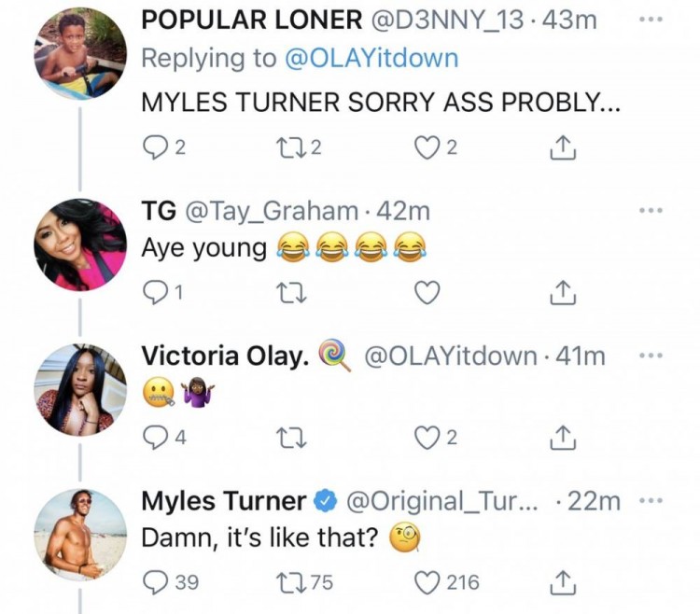Reply to POPULAR LONER's tweet
Image resolution: width=700 pixels, height=614 pixels.
point(152,147)
